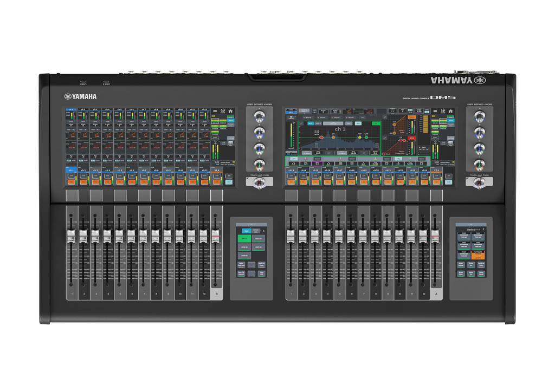Select right User Defined Knob D
Screen dimensions: 555x392
[x=480, y=165]
